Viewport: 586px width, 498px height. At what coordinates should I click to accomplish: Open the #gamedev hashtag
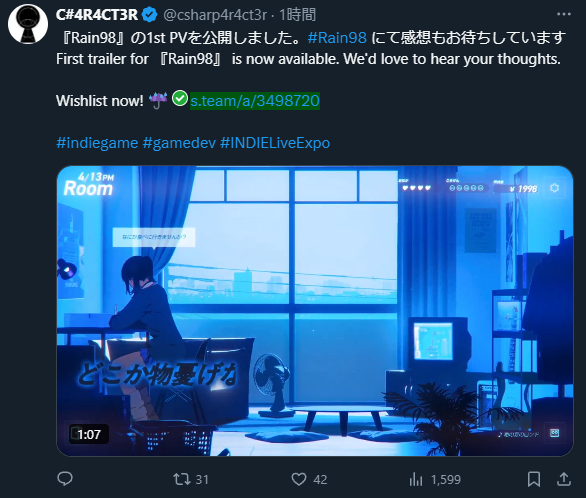point(179,143)
